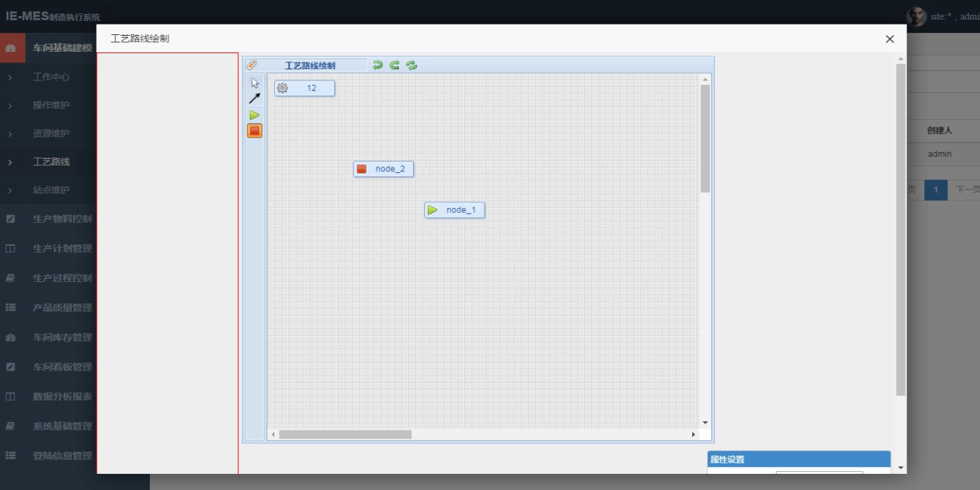The height and width of the screenshot is (490, 980).
Task: Click canvas vertical scrollbar down arrow
Action: (x=706, y=423)
